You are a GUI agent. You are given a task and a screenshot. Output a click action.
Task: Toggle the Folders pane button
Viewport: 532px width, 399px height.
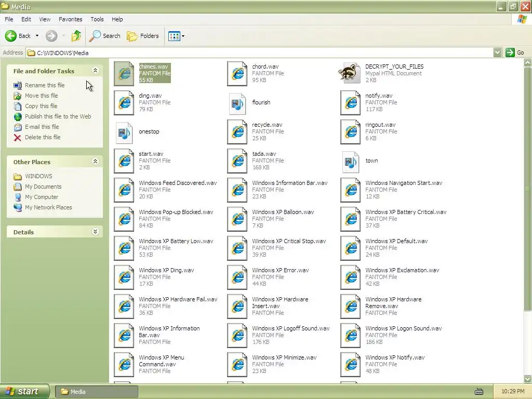click(x=143, y=36)
